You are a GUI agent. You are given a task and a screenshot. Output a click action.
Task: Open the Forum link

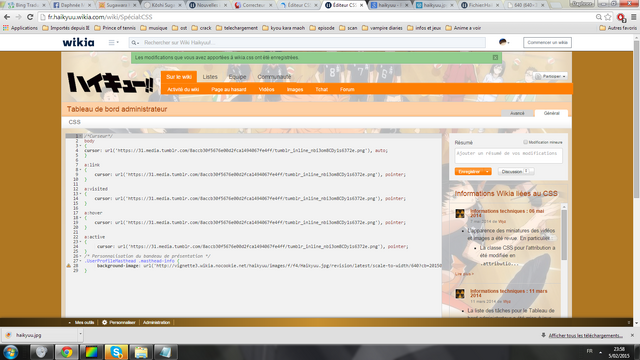tap(347, 89)
